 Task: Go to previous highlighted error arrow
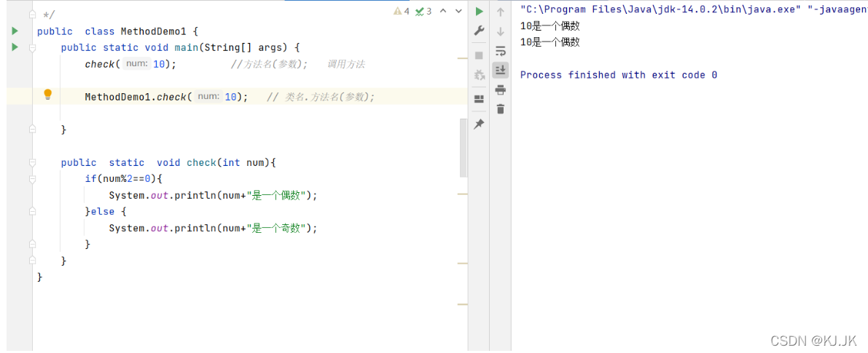443,11
